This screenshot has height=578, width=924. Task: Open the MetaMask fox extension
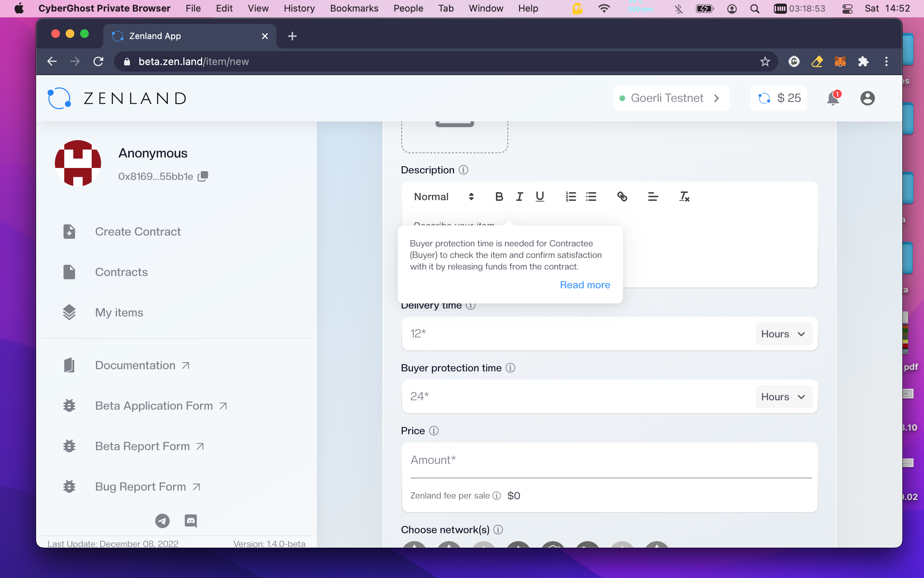[840, 61]
